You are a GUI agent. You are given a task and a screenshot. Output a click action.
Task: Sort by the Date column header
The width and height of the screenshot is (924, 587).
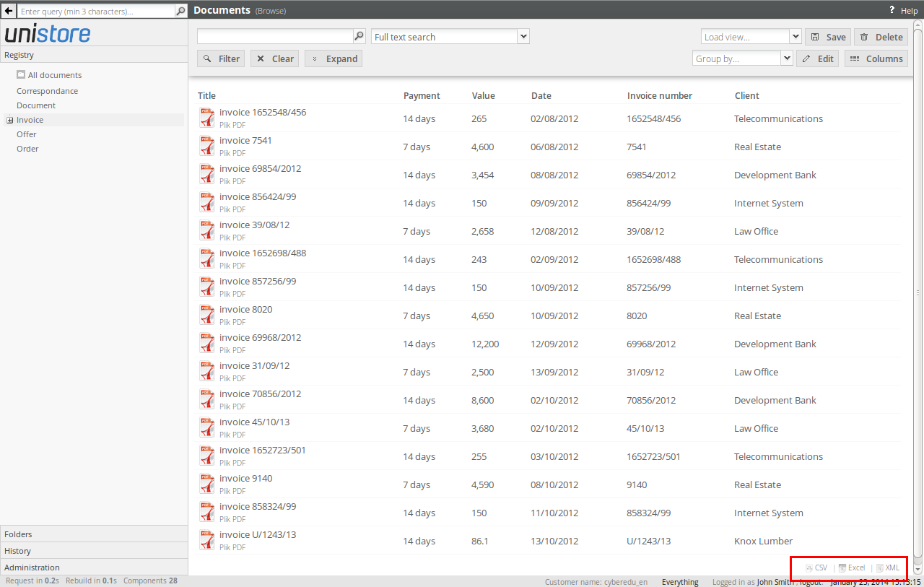(541, 95)
